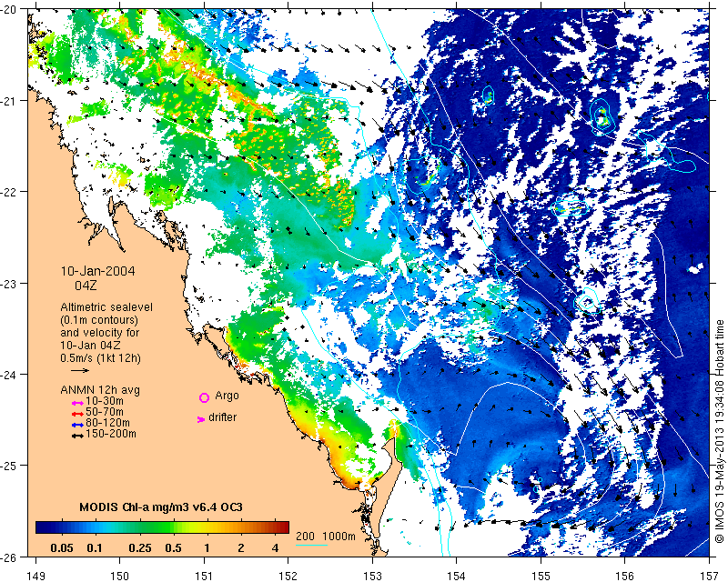This screenshot has height=582, width=728.
Task: Click the colorbar tick label '2'
Action: pos(241,548)
